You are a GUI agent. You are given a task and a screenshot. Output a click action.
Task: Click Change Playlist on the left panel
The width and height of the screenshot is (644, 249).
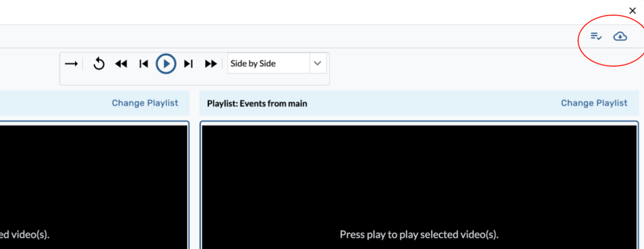(145, 103)
